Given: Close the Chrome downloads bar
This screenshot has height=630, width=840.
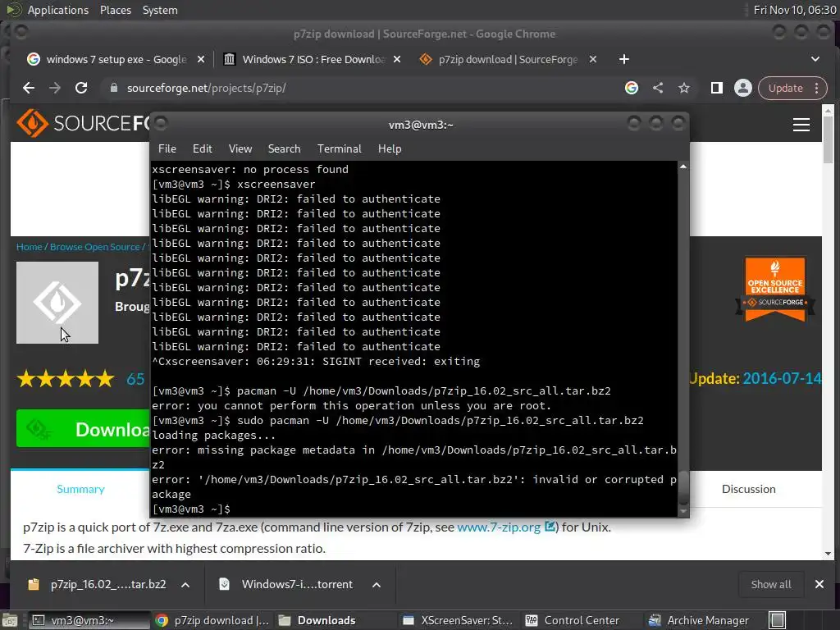Looking at the screenshot, I should 819,584.
